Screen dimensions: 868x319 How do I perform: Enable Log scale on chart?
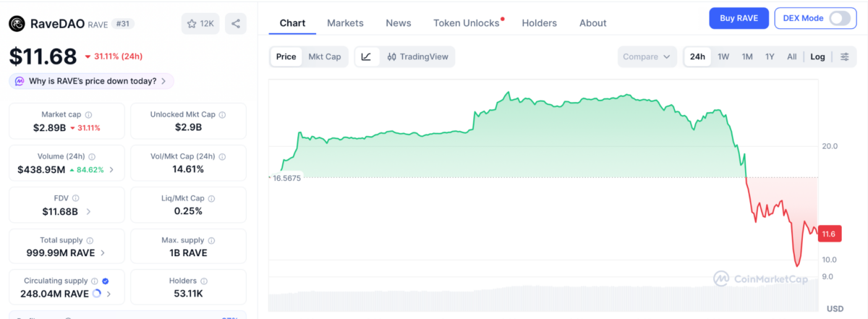[817, 56]
